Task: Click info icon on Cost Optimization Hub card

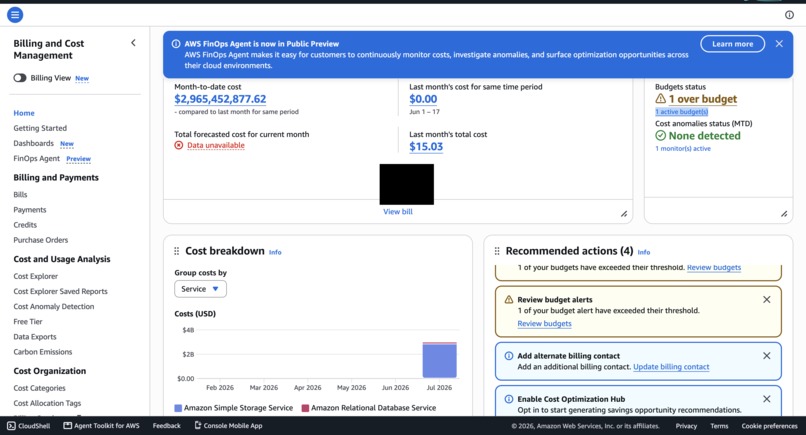Action: pos(509,399)
